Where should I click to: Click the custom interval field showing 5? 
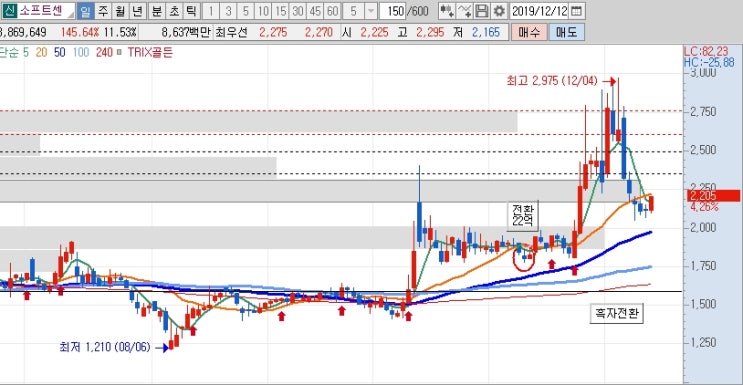(x=353, y=10)
